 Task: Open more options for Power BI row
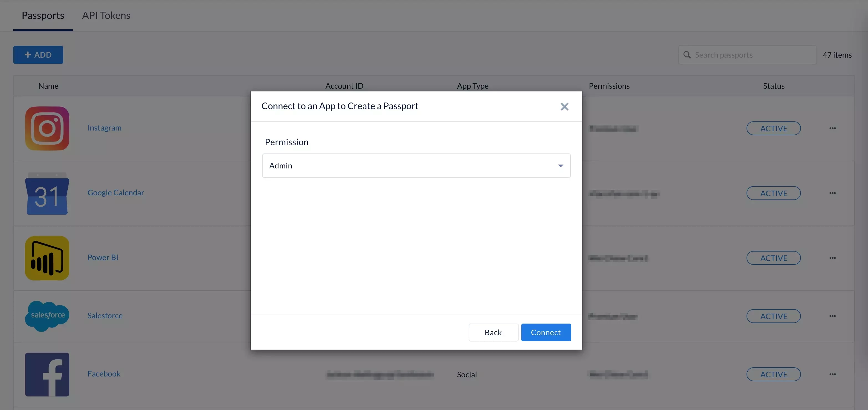tap(832, 258)
